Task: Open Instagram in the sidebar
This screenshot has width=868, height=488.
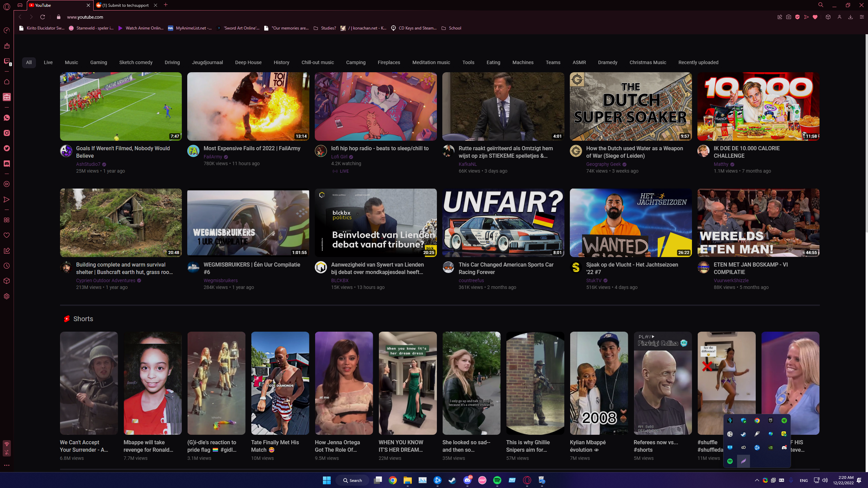Action: [6, 133]
